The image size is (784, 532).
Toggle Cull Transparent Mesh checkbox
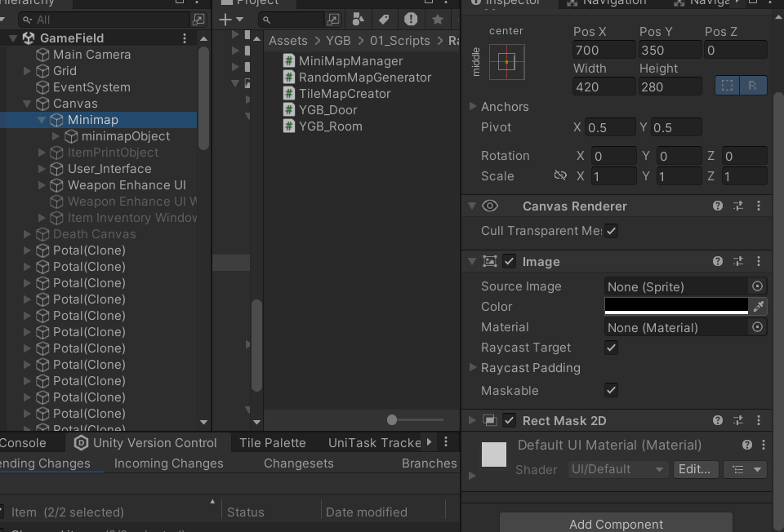coord(611,231)
